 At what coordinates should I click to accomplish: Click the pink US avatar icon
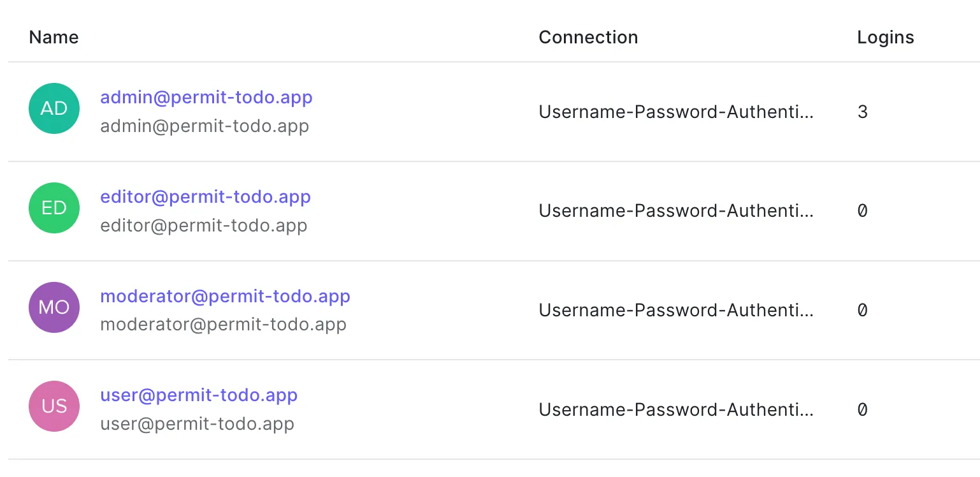[x=54, y=406]
